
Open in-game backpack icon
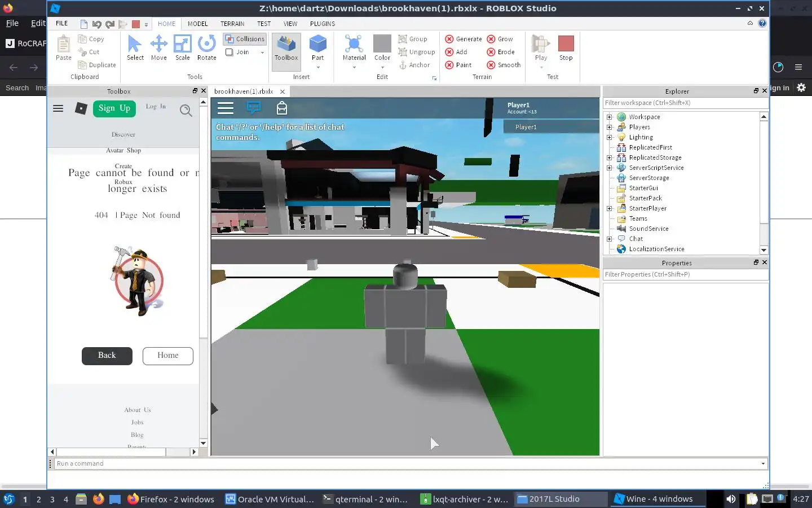tap(282, 108)
